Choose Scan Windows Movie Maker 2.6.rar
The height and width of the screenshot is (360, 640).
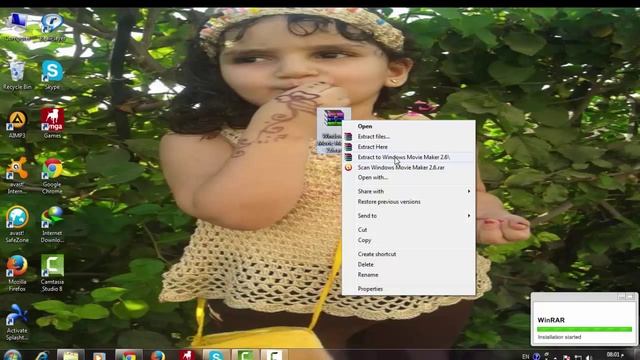(408, 167)
